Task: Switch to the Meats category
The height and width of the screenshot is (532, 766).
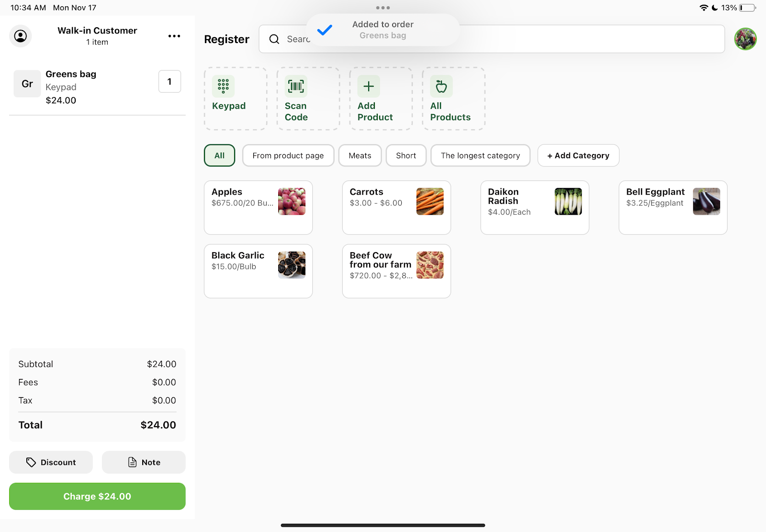Action: [x=360, y=155]
